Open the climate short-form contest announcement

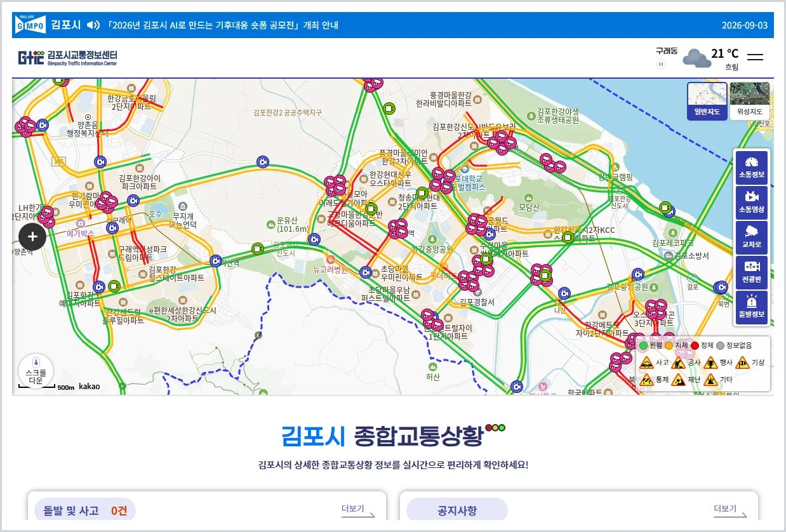click(x=222, y=25)
